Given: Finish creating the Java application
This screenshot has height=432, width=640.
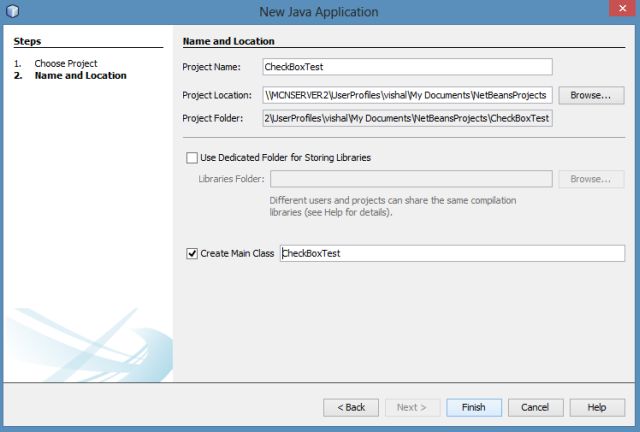Looking at the screenshot, I should (474, 408).
